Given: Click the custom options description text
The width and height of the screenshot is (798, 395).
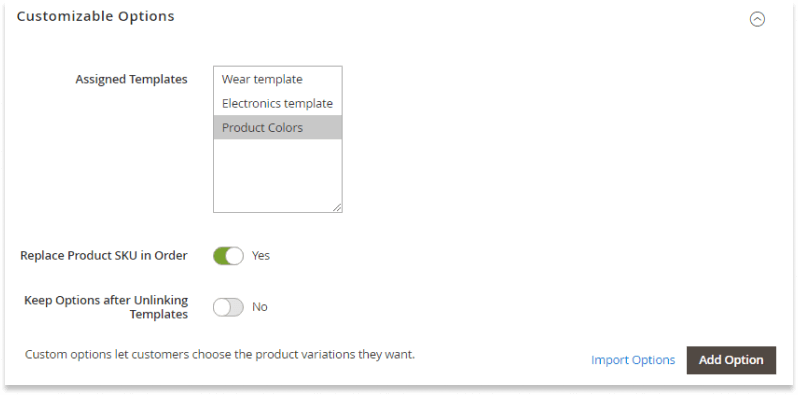Looking at the screenshot, I should [x=220, y=354].
